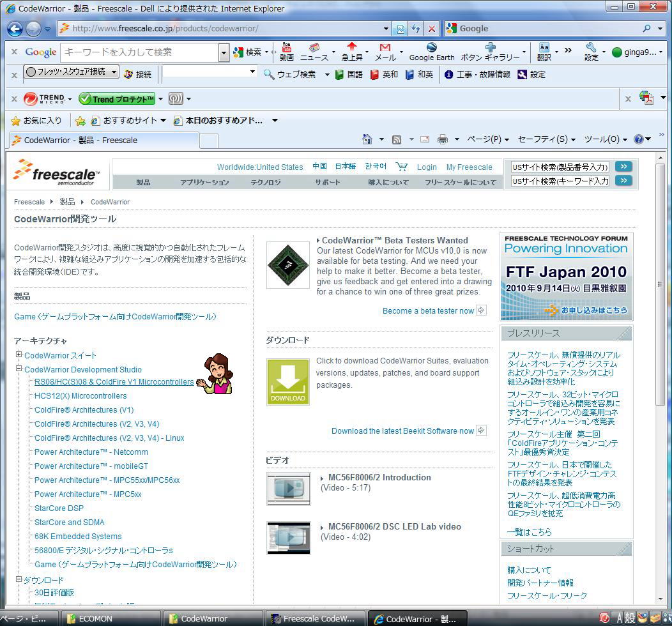Click the Print icon in command bar
This screenshot has height=626, width=672.
pyautogui.click(x=443, y=139)
